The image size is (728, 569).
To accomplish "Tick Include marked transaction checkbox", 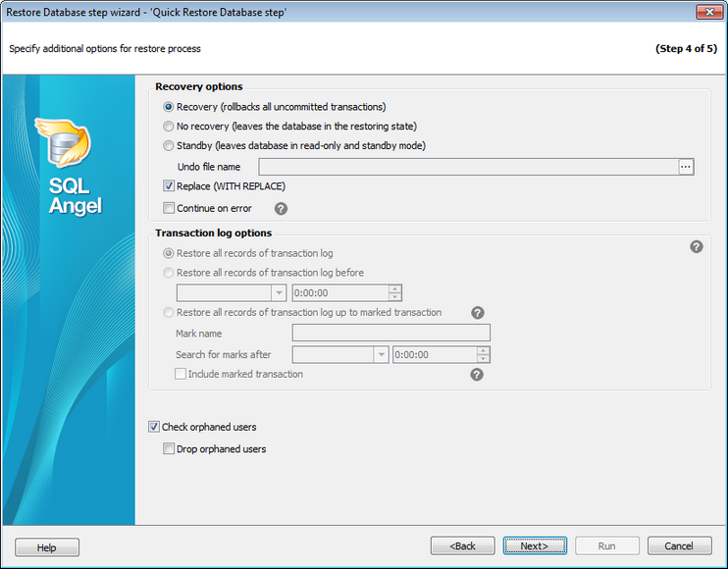I will coord(181,374).
